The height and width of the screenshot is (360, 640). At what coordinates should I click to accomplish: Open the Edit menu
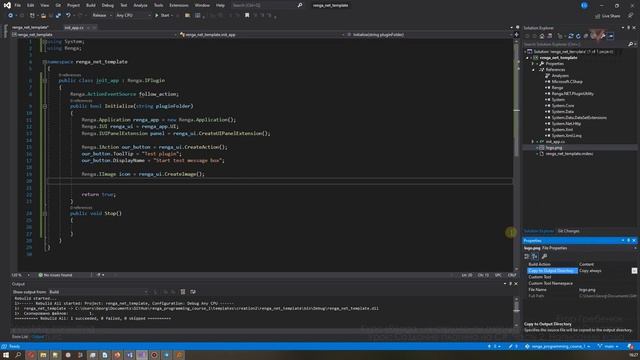(x=31, y=5)
